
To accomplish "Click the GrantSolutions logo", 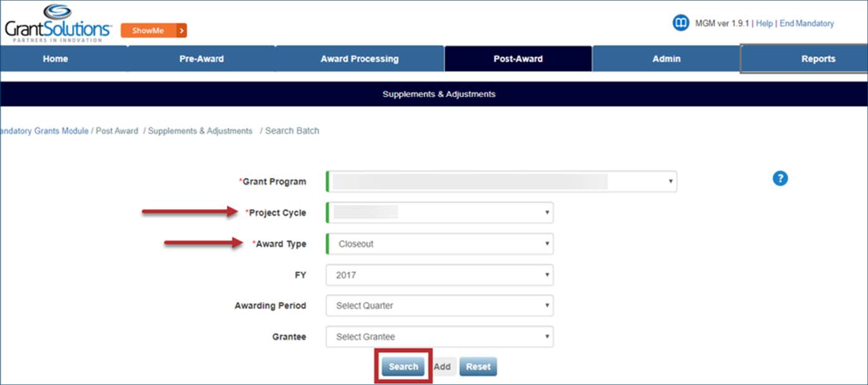I will [x=58, y=23].
